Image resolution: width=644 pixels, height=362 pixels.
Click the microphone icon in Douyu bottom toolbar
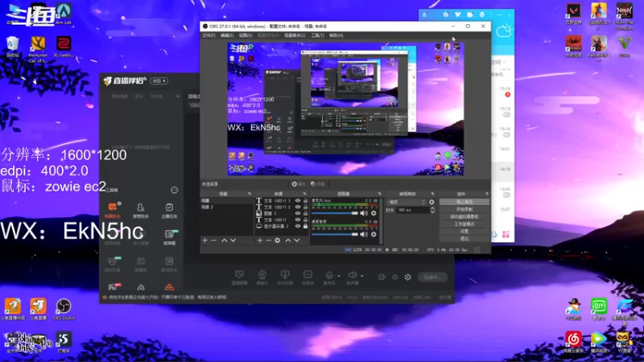coord(329,275)
